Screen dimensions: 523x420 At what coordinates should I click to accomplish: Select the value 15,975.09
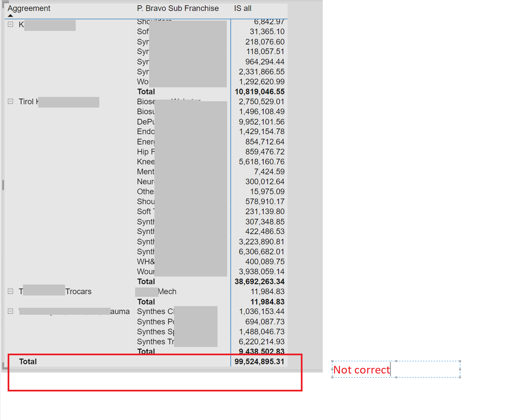click(x=267, y=192)
